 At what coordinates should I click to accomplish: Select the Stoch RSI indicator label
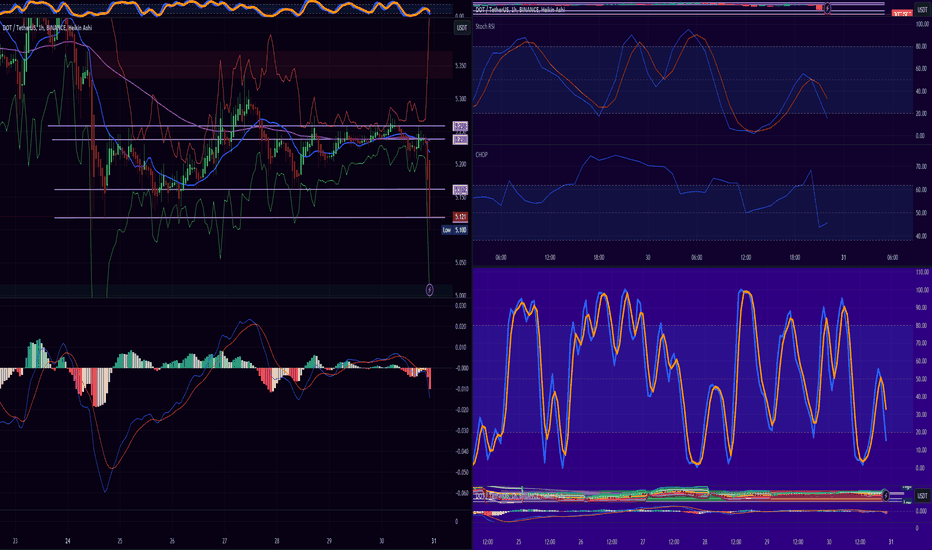pyautogui.click(x=485, y=27)
